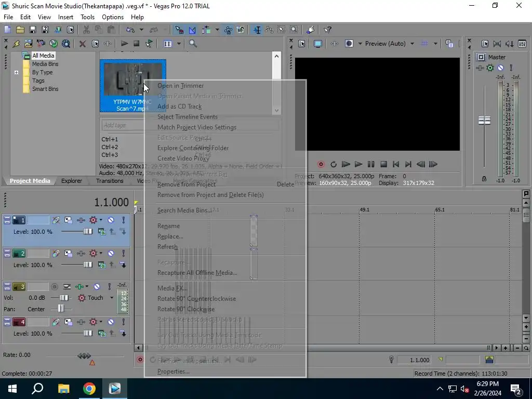This screenshot has height=399, width=532.
Task: Click the Remove Unused Media lightning icon
Action: coord(16,44)
